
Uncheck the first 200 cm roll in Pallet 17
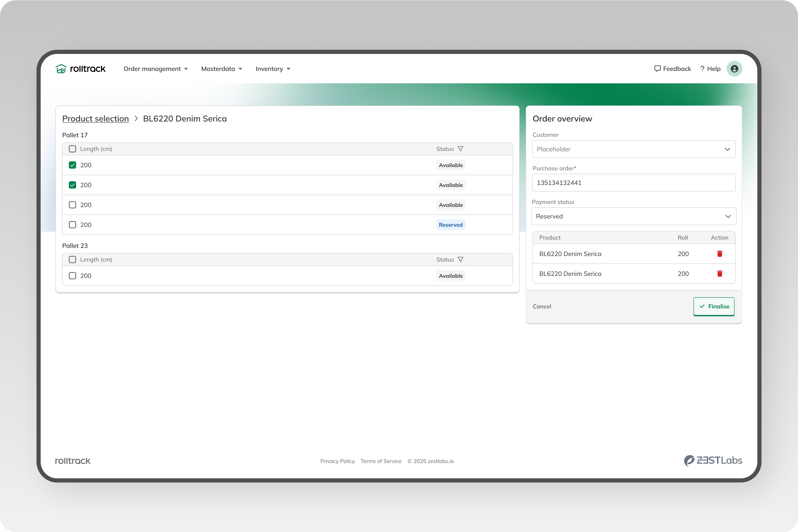(x=72, y=165)
